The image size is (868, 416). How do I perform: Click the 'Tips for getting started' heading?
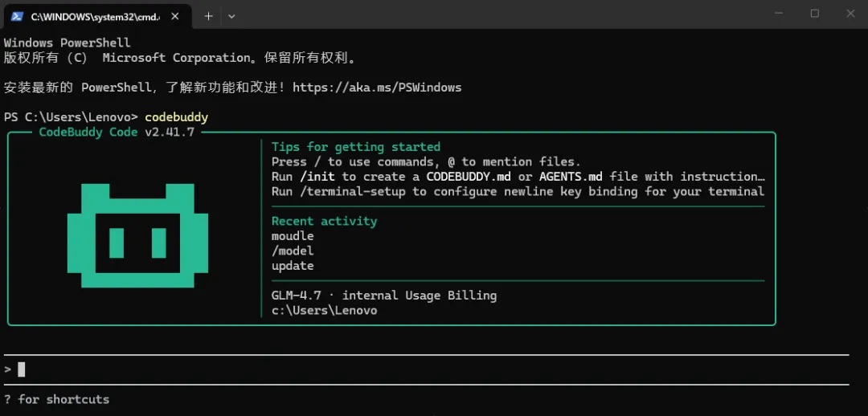pyautogui.click(x=356, y=147)
